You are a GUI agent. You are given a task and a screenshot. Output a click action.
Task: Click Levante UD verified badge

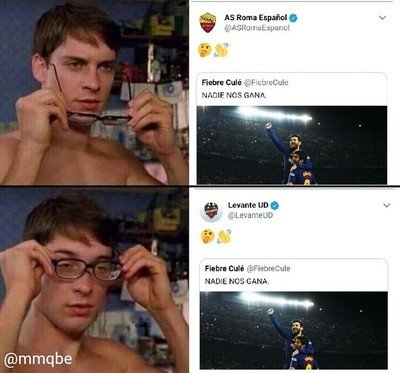(x=275, y=205)
